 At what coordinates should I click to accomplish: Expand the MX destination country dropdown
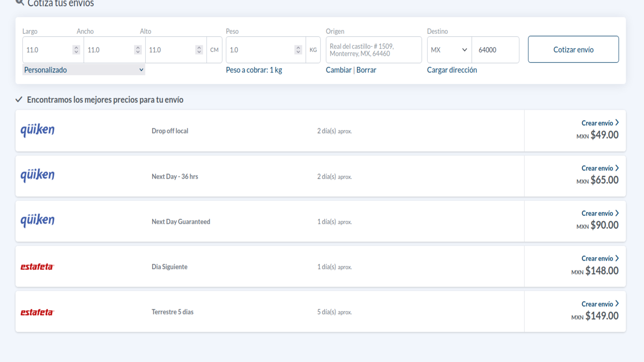tap(449, 50)
